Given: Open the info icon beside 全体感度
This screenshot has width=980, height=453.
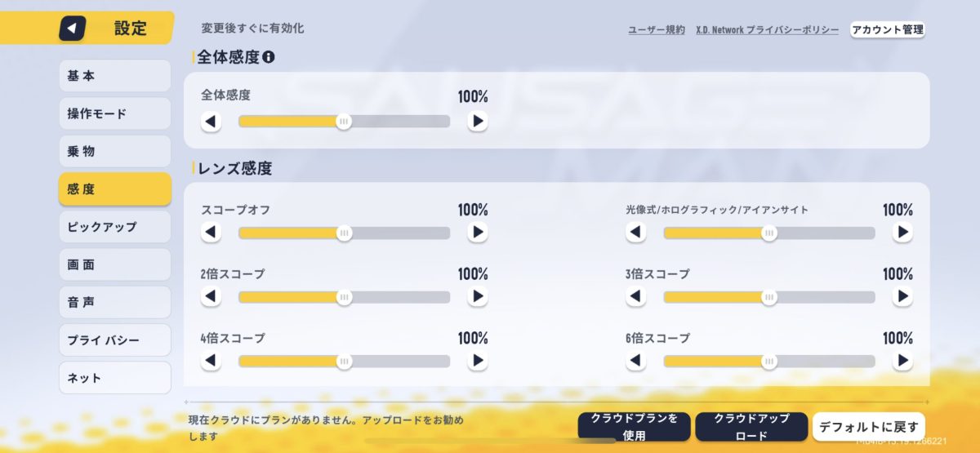Looking at the screenshot, I should pos(268,57).
